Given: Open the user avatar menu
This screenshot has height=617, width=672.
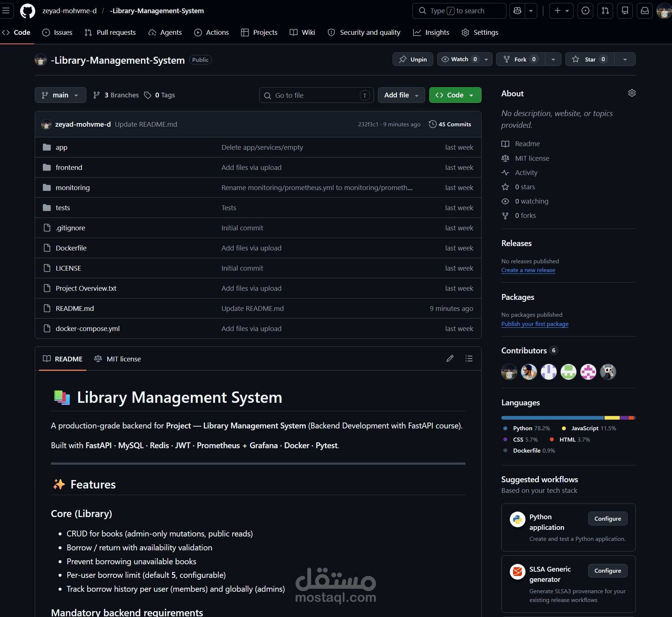Looking at the screenshot, I should [664, 11].
